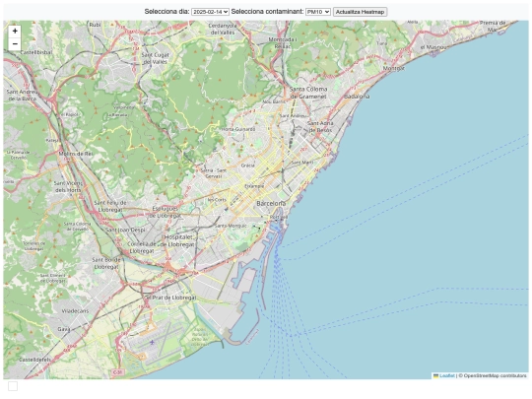Zoom in the map with plus button
The width and height of the screenshot is (532, 399).
[15, 32]
